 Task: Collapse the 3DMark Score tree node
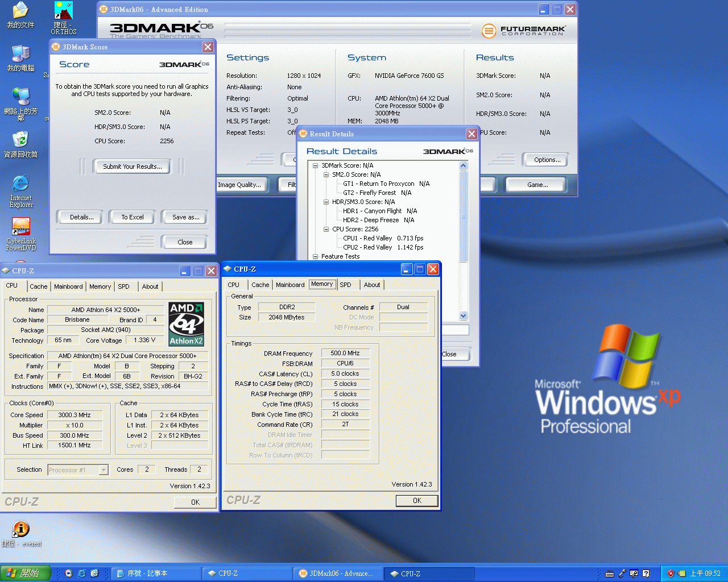point(315,165)
